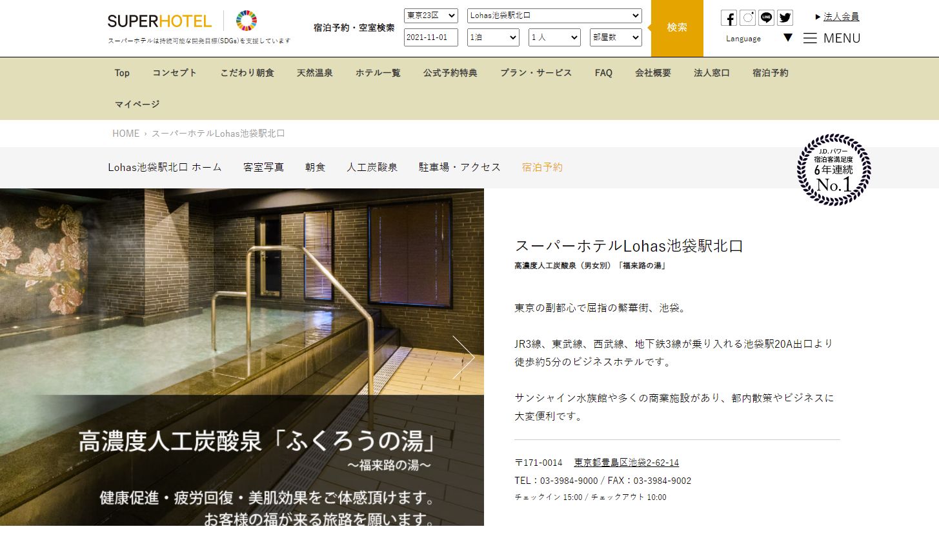Open Top in the navigation bar

coord(122,73)
